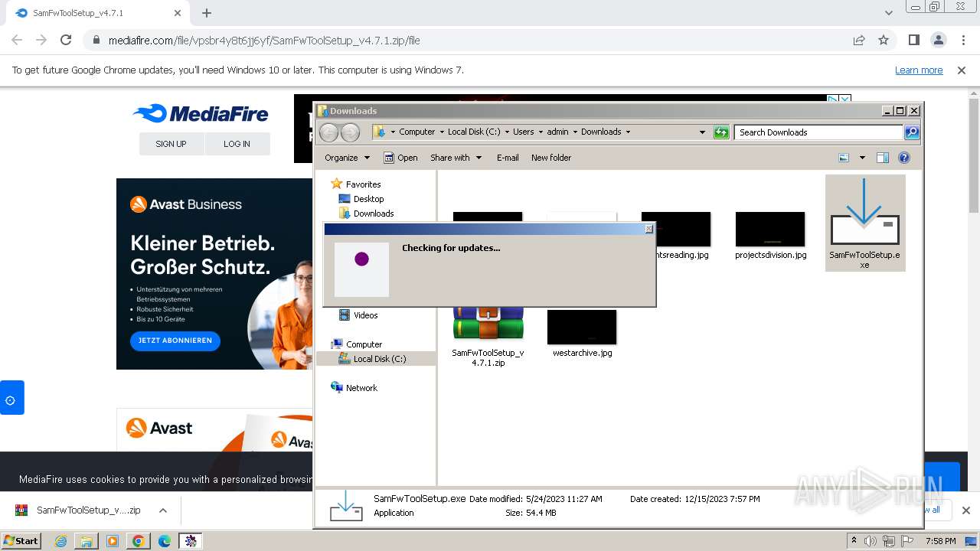Viewport: 980px width, 551px height.
Task: Select the SamFwToolSetup.exe file
Action: pyautogui.click(x=865, y=223)
